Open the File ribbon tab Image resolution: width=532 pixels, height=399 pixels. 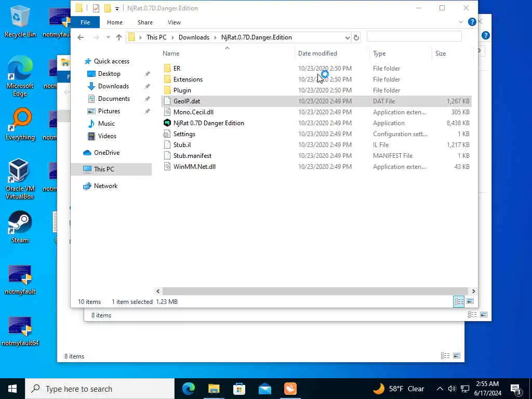click(x=85, y=22)
